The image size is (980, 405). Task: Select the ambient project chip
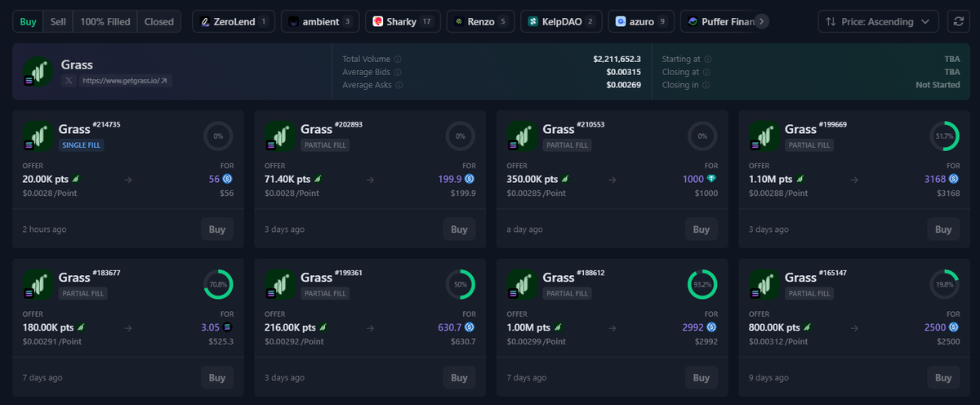click(x=319, y=22)
